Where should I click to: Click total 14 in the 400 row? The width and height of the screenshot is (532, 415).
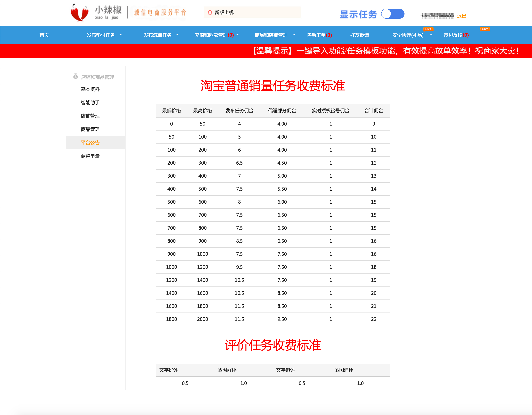click(374, 189)
